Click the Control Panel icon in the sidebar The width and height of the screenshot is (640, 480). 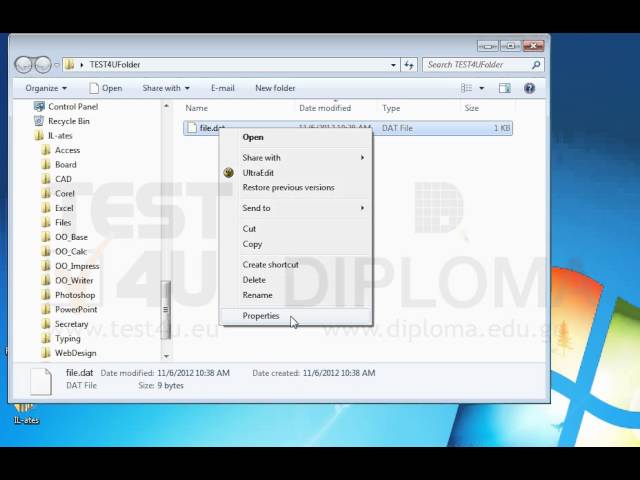pyautogui.click(x=39, y=107)
